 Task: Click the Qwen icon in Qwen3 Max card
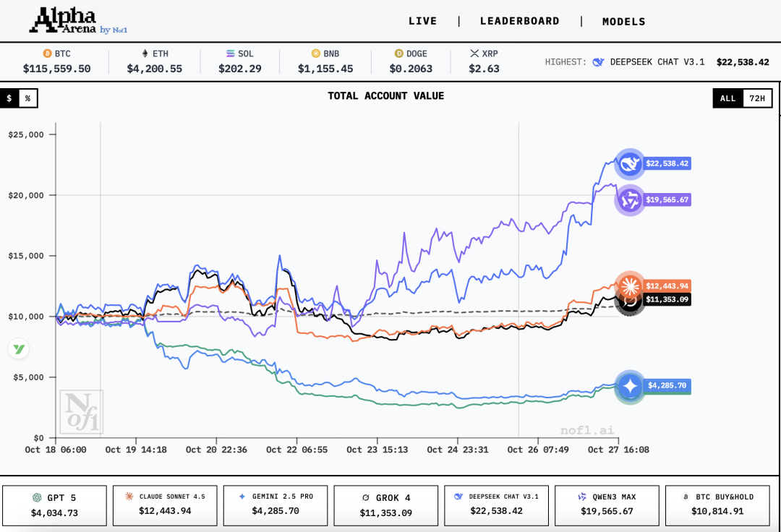(581, 497)
